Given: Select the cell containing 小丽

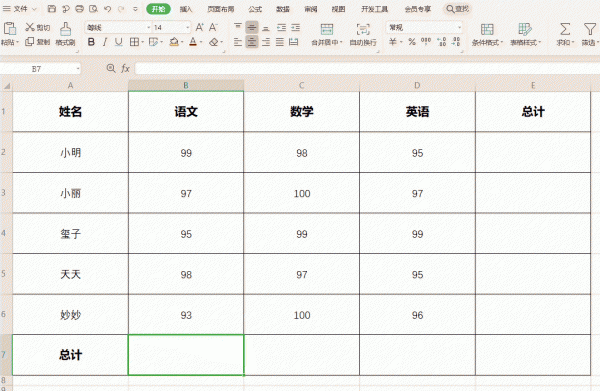Looking at the screenshot, I should click(x=70, y=193).
